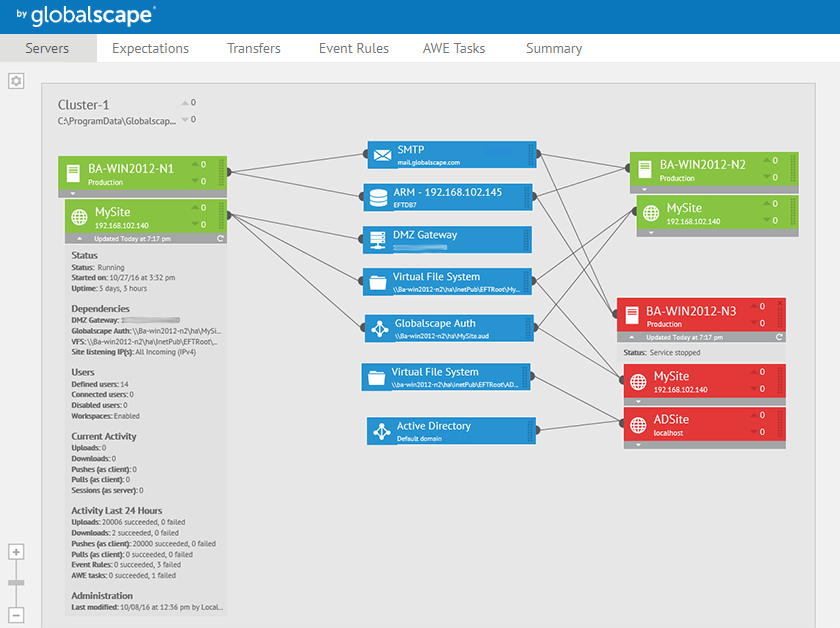Expand the BA-WIN2012-N1 details
The width and height of the screenshot is (840, 628).
click(x=73, y=193)
